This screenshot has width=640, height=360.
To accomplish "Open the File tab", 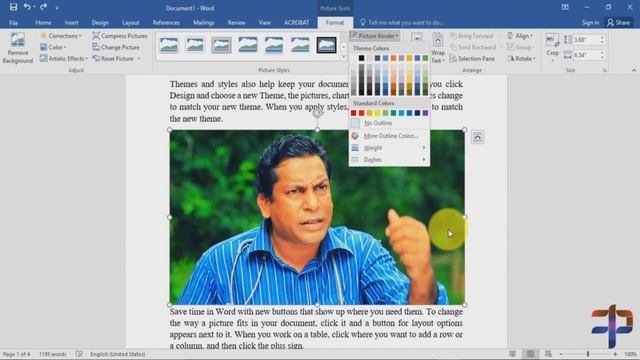I will [13, 22].
